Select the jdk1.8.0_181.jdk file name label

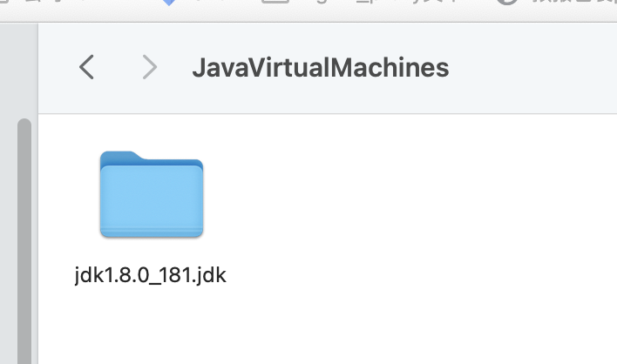[150, 275]
